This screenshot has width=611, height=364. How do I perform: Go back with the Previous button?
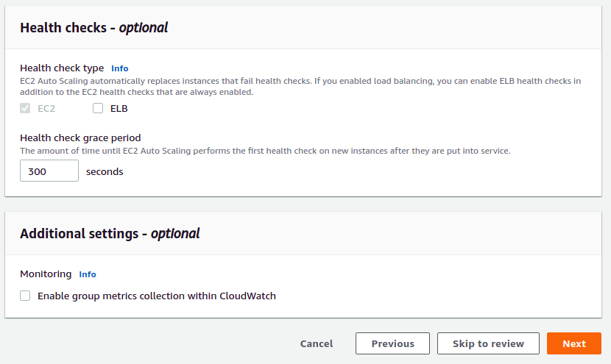click(392, 343)
